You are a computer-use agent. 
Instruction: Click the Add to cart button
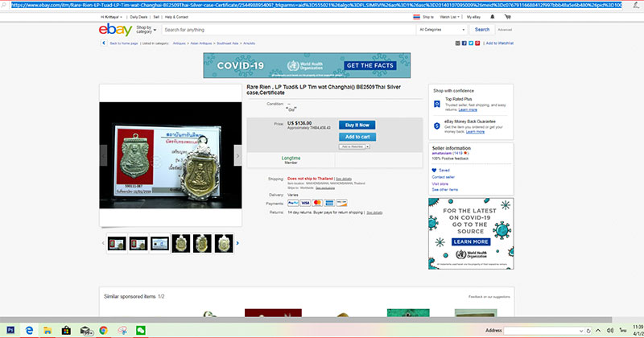357,137
